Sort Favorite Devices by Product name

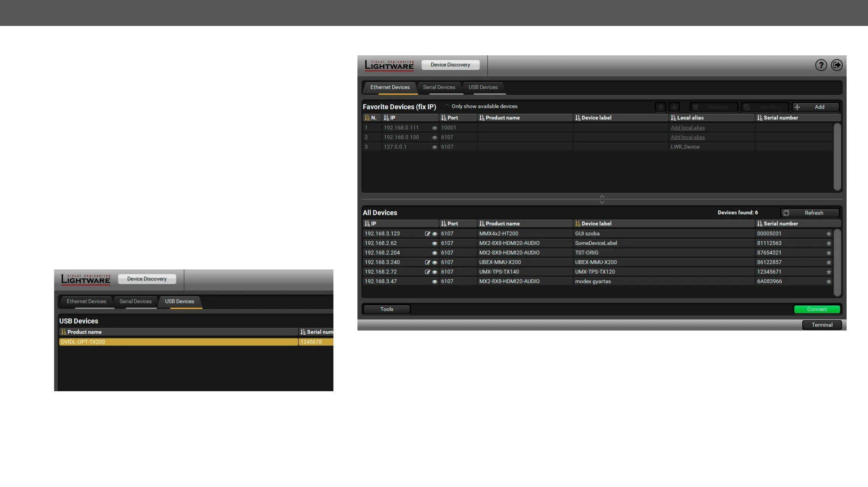pyautogui.click(x=525, y=118)
